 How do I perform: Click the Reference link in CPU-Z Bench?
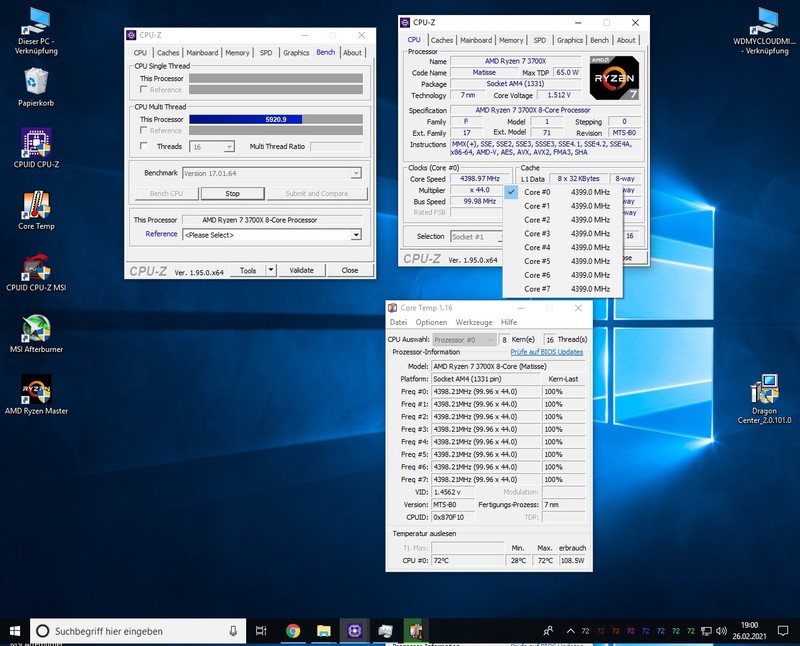(x=161, y=234)
